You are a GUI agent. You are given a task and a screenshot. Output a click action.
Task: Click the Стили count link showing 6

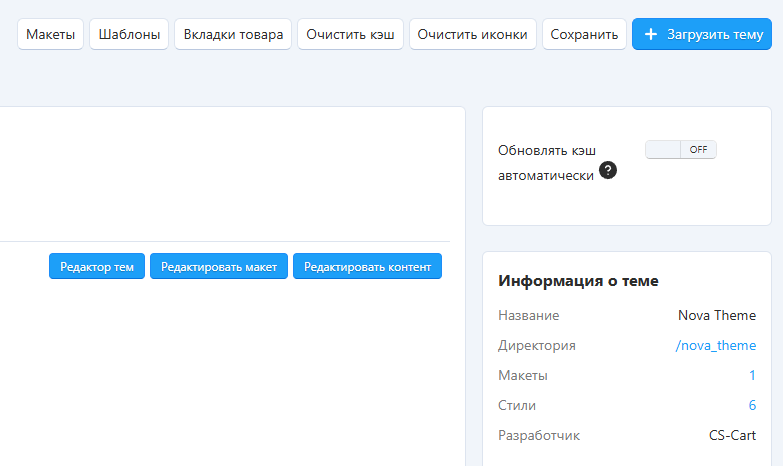[752, 405]
